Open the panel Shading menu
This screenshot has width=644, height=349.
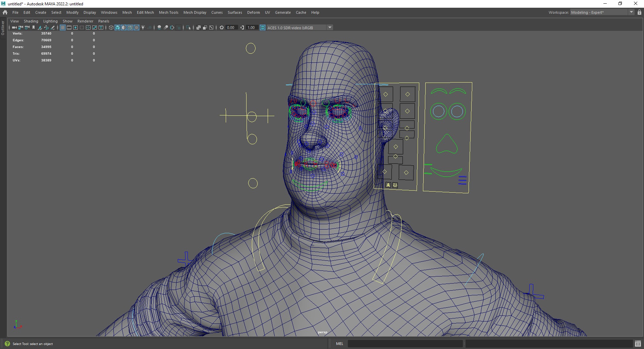[x=31, y=21]
